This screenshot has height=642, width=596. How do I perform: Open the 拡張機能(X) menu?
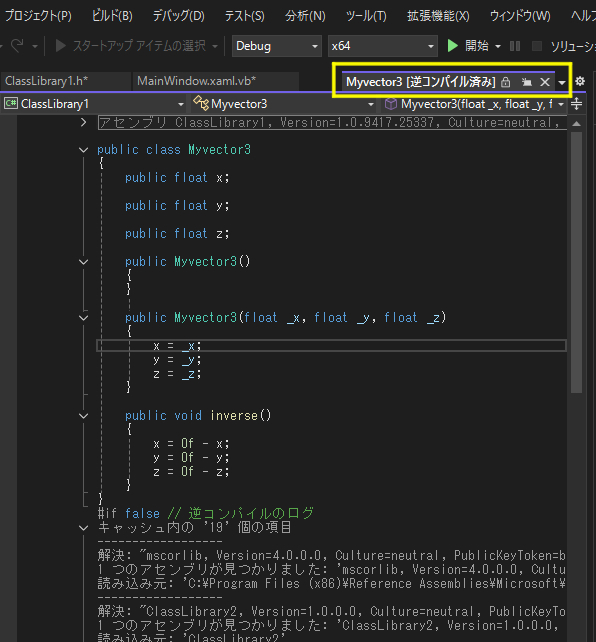tap(438, 16)
